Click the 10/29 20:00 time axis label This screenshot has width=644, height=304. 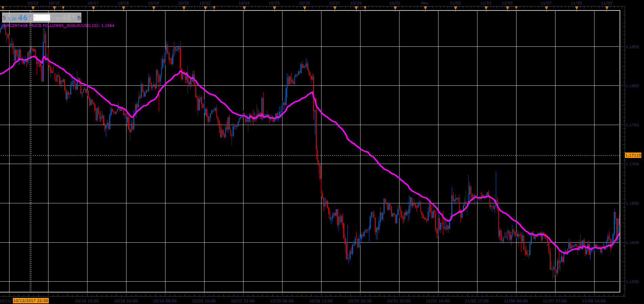360,301
